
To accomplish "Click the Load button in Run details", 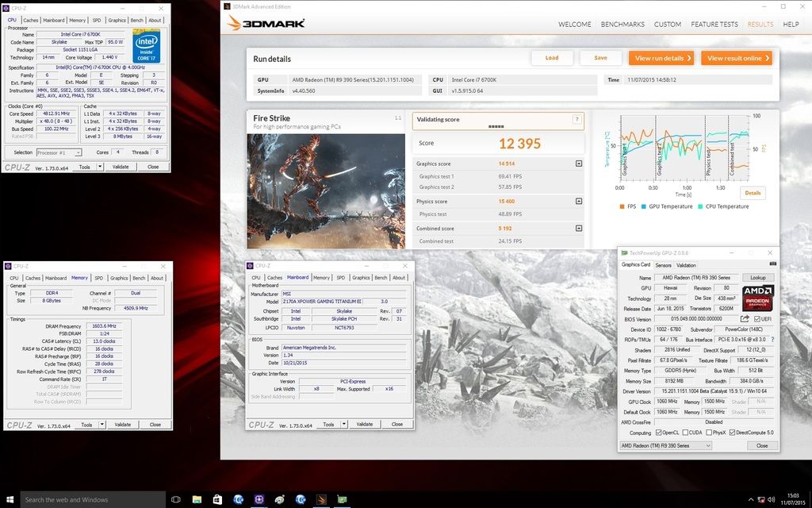I will pyautogui.click(x=552, y=58).
